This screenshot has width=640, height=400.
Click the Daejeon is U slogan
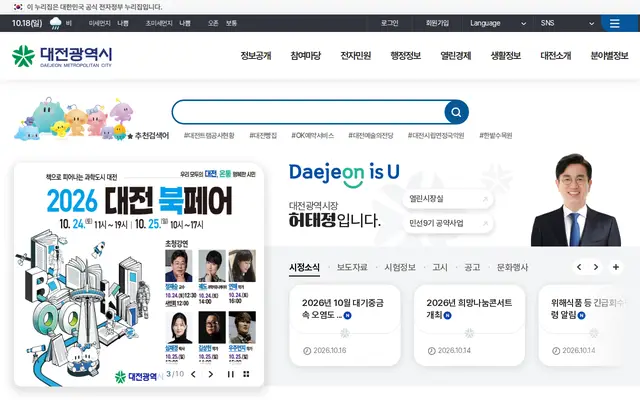(x=344, y=174)
